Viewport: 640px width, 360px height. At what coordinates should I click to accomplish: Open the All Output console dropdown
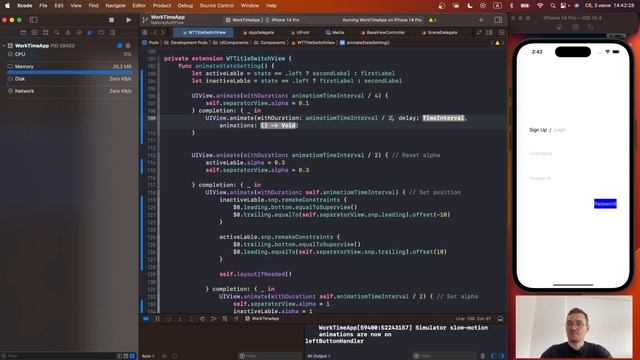[x=319, y=356]
